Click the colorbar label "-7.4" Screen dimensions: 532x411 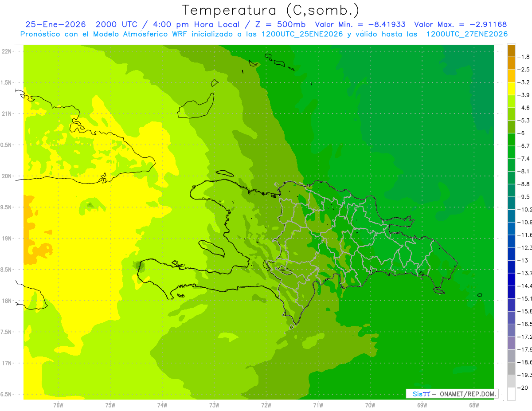coord(524,158)
